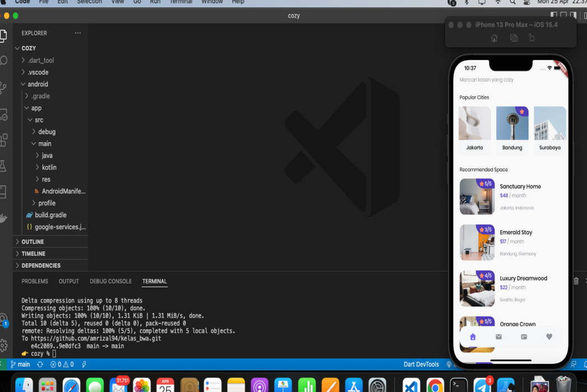The image size is (587, 392).
Task: Tap card tab in app bottom navigation
Action: [x=524, y=337]
